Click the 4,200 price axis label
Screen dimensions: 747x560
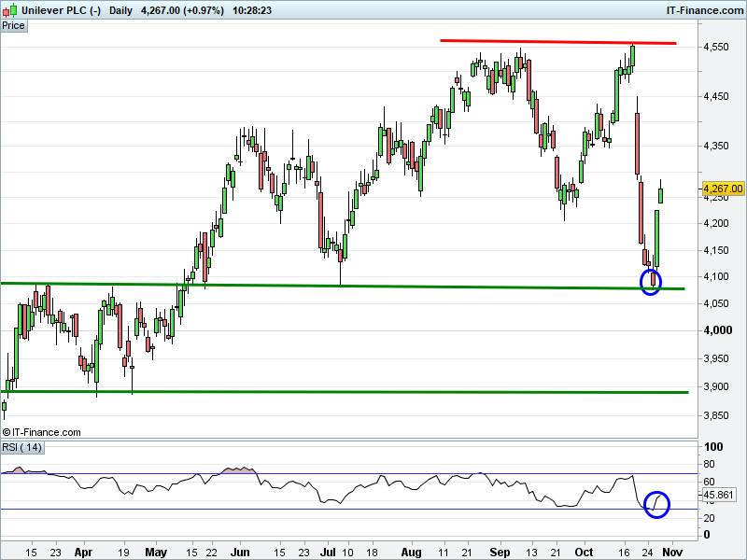point(716,223)
